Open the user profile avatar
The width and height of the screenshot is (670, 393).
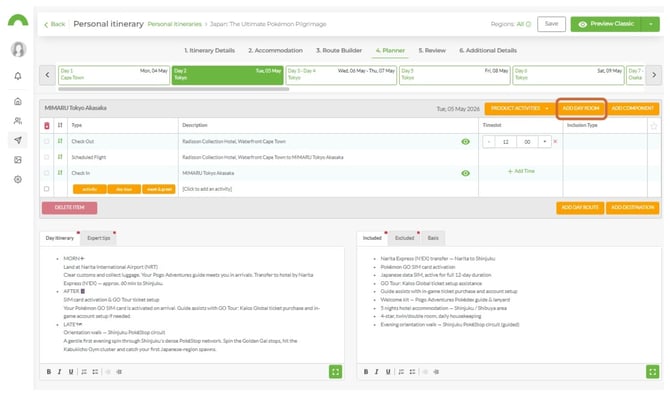click(x=18, y=49)
